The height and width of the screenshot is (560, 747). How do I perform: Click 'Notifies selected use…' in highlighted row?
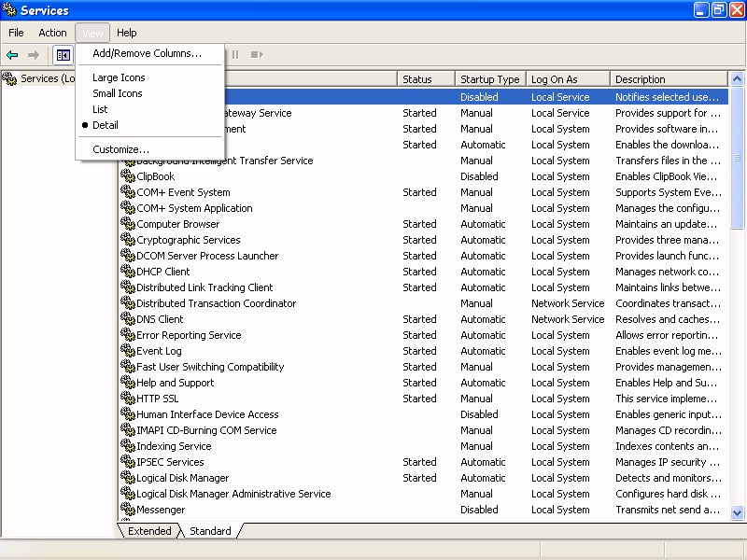[667, 97]
